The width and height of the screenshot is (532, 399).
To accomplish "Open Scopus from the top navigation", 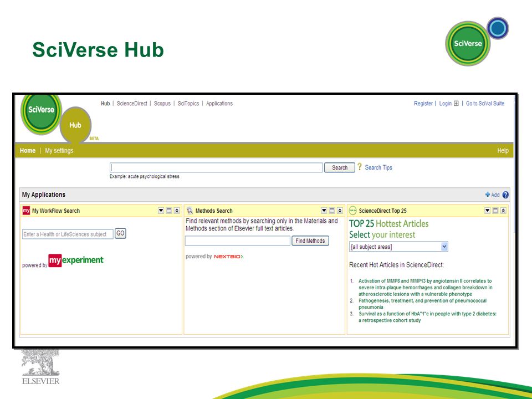I will pos(162,104).
